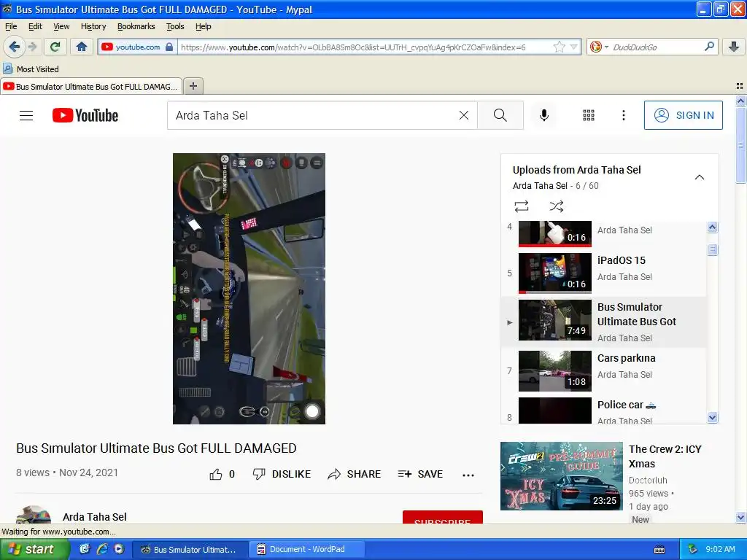Open URL history dropdown arrow
Screen dimensions: 747x560
click(573, 47)
